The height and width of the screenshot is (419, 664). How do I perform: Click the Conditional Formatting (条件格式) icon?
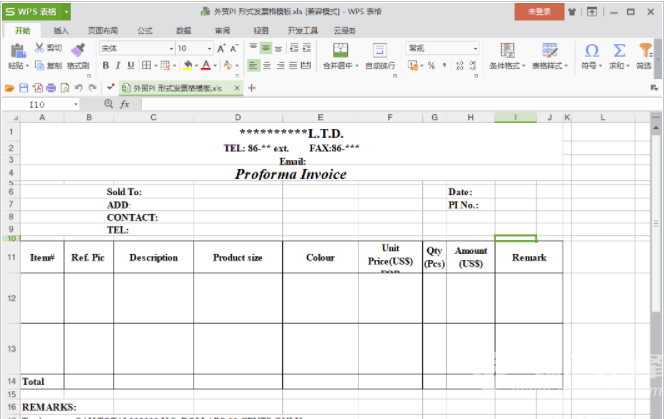[509, 51]
